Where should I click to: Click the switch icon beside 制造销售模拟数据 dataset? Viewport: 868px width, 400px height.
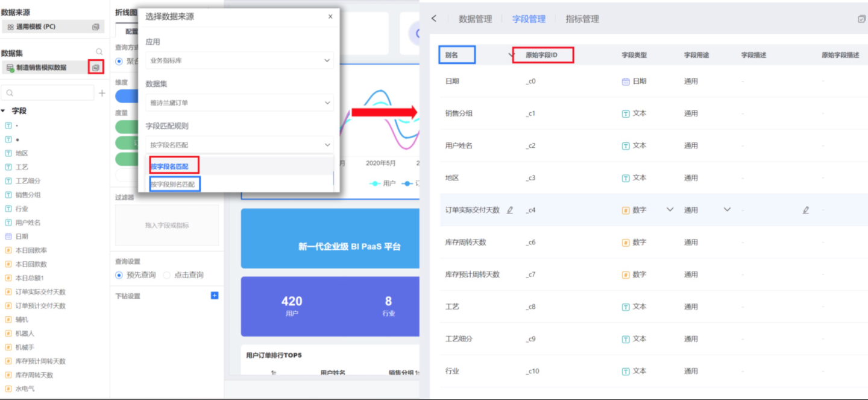(96, 68)
